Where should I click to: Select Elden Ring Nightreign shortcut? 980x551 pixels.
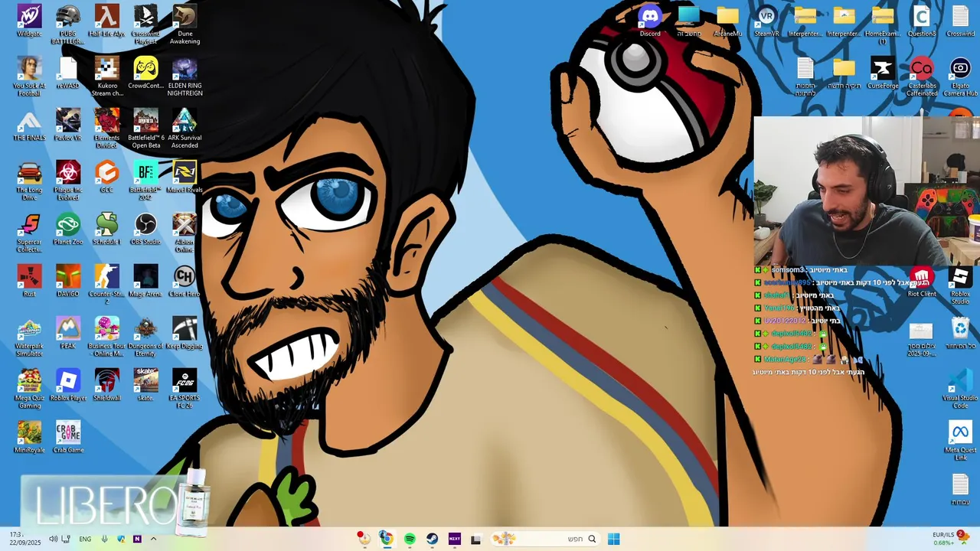click(x=185, y=77)
